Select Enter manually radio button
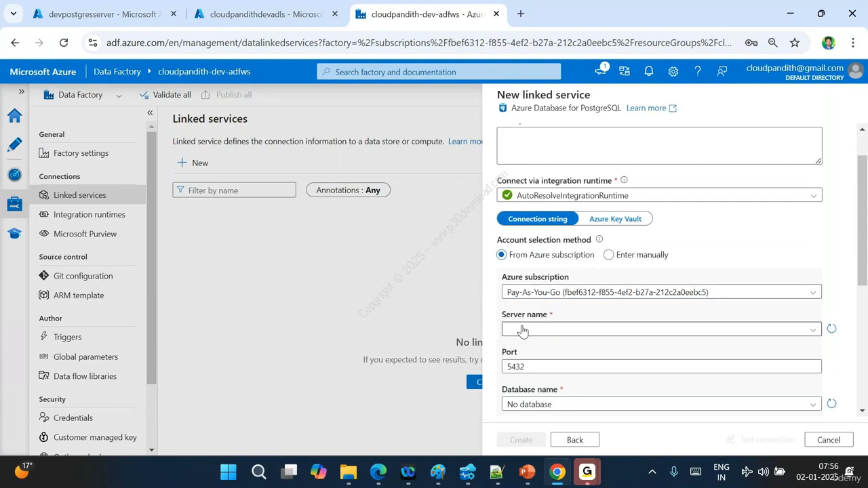Screen dimensions: 868x488 click(609, 255)
